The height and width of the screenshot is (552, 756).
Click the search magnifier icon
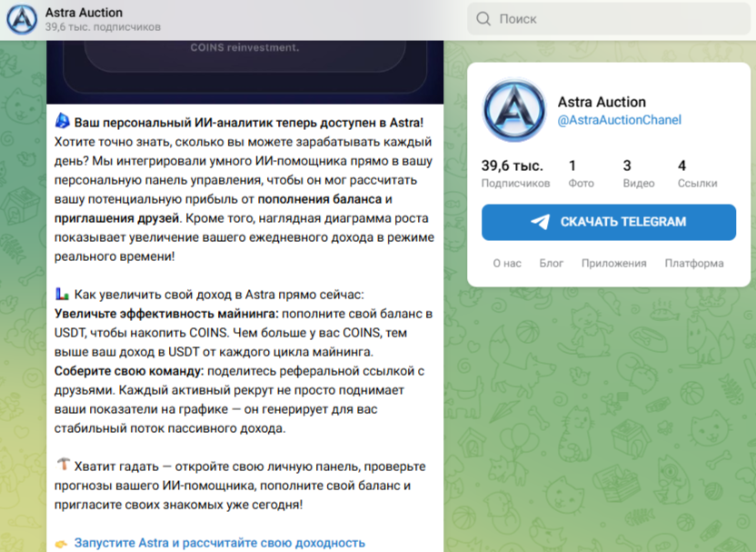(483, 19)
